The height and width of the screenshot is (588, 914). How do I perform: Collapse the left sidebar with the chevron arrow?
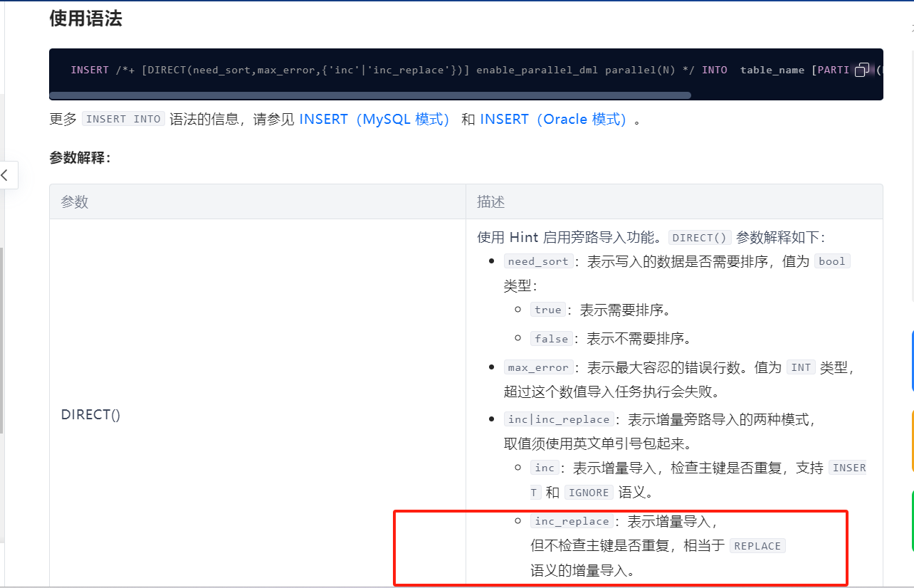(6, 175)
